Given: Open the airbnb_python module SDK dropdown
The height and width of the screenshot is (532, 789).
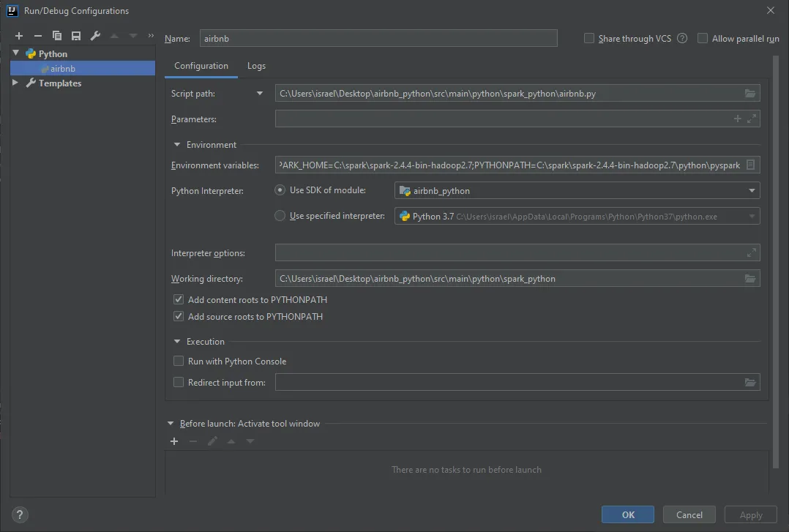Looking at the screenshot, I should 752,191.
